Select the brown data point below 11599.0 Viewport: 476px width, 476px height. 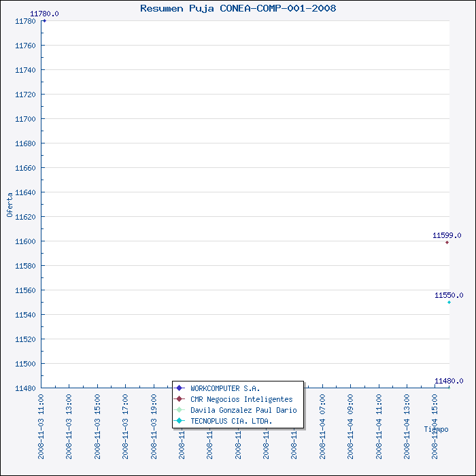pos(447,242)
